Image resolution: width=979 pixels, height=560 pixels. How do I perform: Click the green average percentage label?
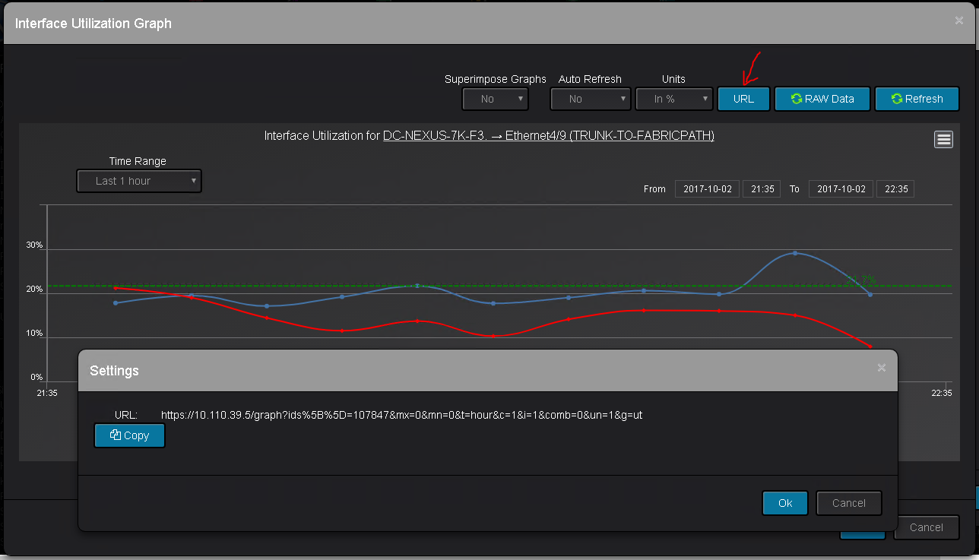pyautogui.click(x=860, y=280)
